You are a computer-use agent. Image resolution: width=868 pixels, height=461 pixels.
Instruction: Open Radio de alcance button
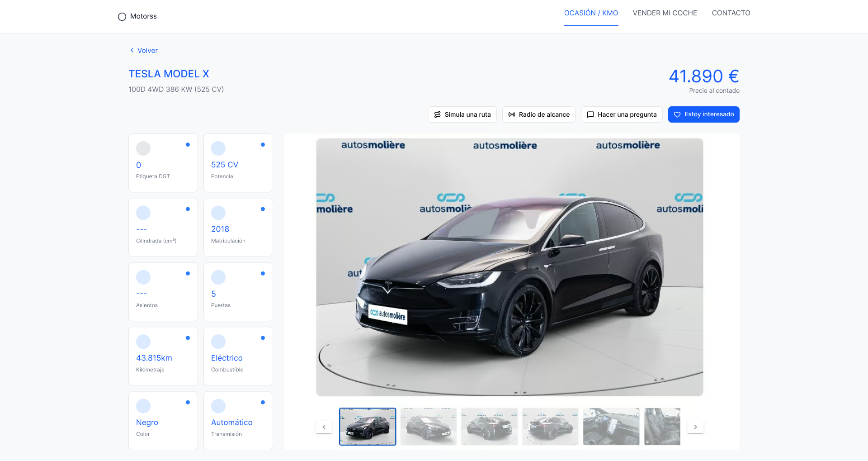(x=539, y=114)
